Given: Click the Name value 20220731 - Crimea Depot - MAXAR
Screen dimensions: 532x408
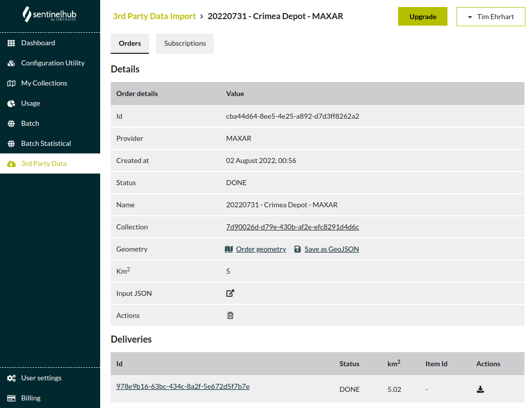Looking at the screenshot, I should (282, 205).
